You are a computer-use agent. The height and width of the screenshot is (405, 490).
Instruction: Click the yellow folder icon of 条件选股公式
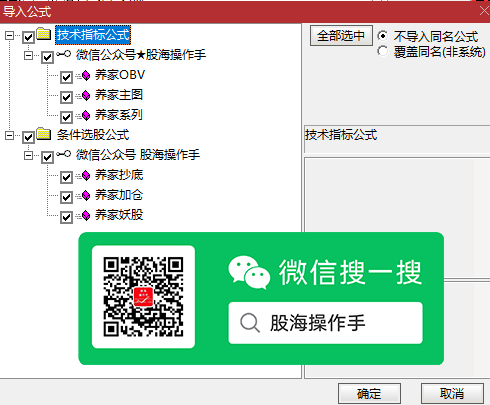coord(44,134)
